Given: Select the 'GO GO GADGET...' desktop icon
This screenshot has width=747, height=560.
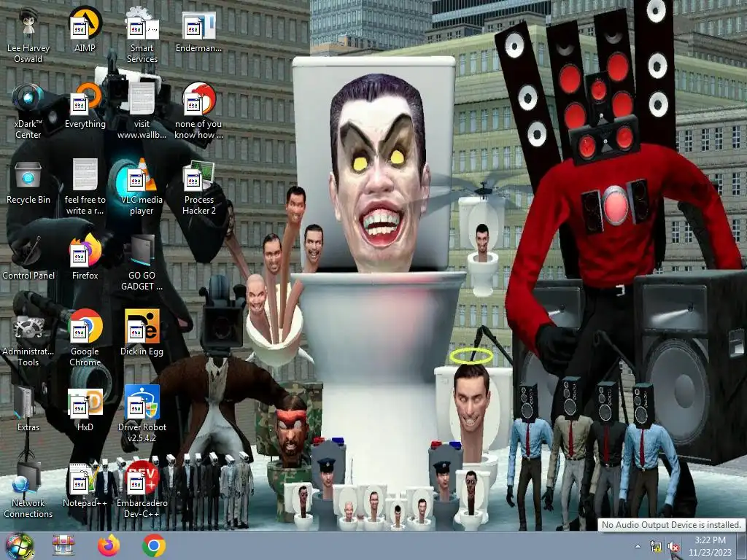Looking at the screenshot, I should (142, 263).
